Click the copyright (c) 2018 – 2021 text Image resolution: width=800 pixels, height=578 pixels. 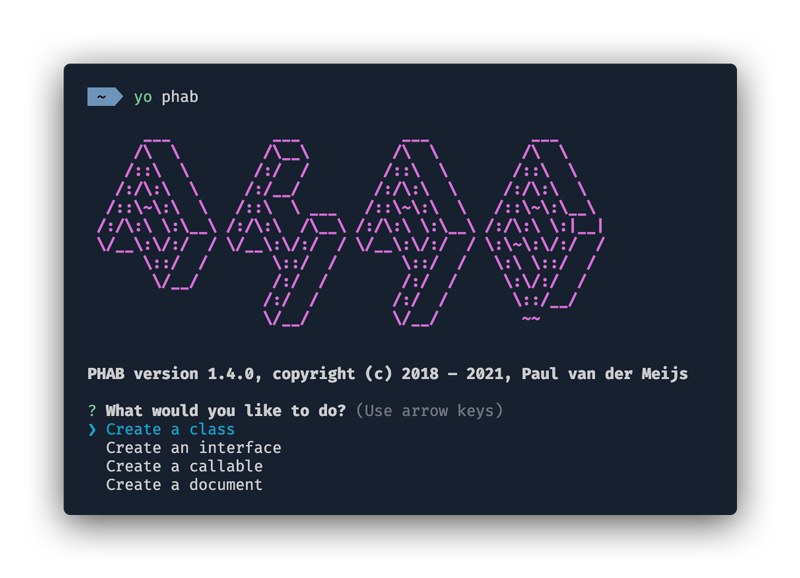391,374
